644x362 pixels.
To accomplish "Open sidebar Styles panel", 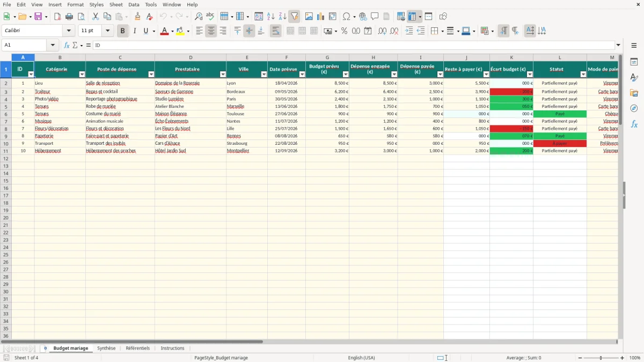I will (x=634, y=78).
